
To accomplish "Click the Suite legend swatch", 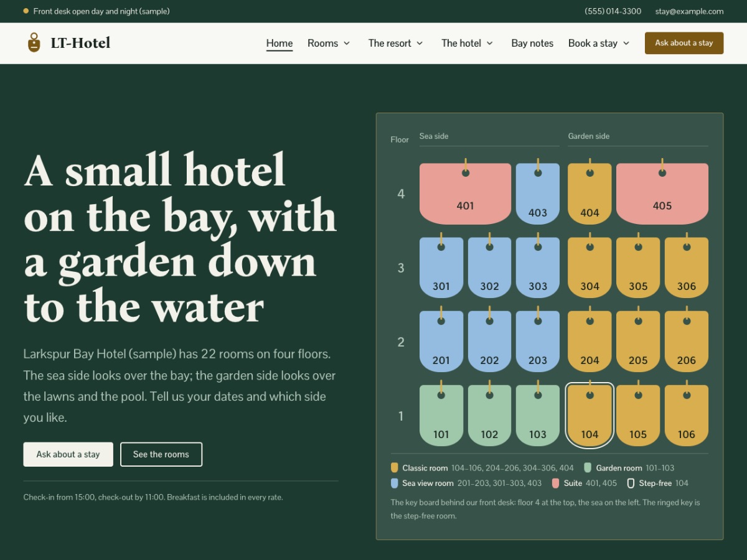I will click(x=556, y=483).
